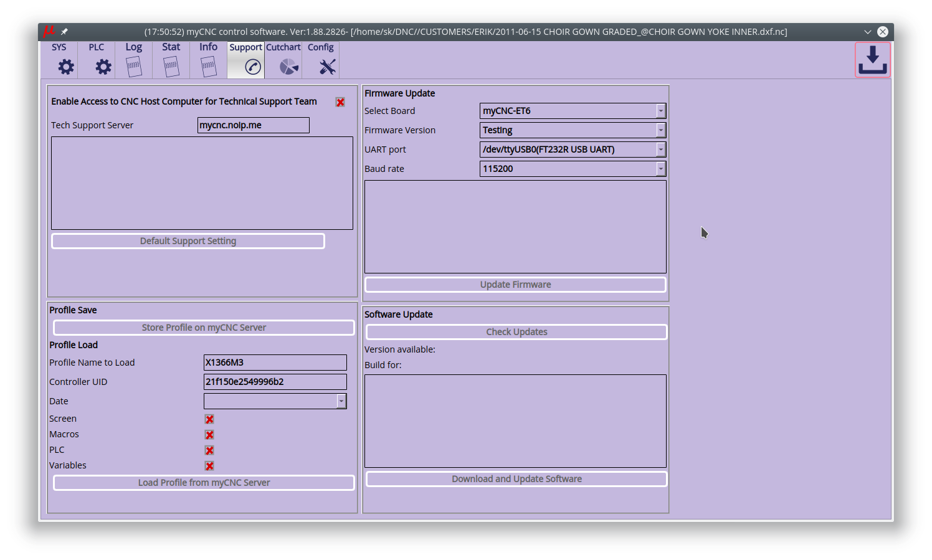This screenshot has height=560, width=932.
Task: Open the Baud rate dropdown
Action: 660,169
